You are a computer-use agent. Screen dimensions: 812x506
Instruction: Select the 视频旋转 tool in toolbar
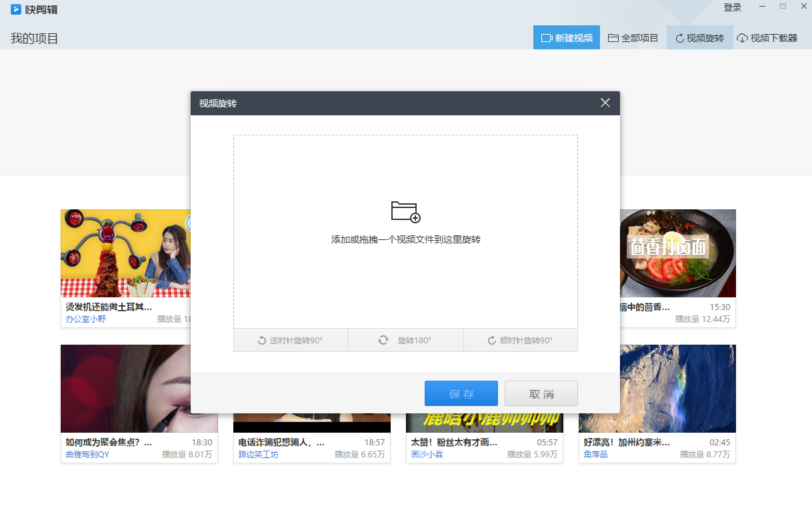click(699, 38)
